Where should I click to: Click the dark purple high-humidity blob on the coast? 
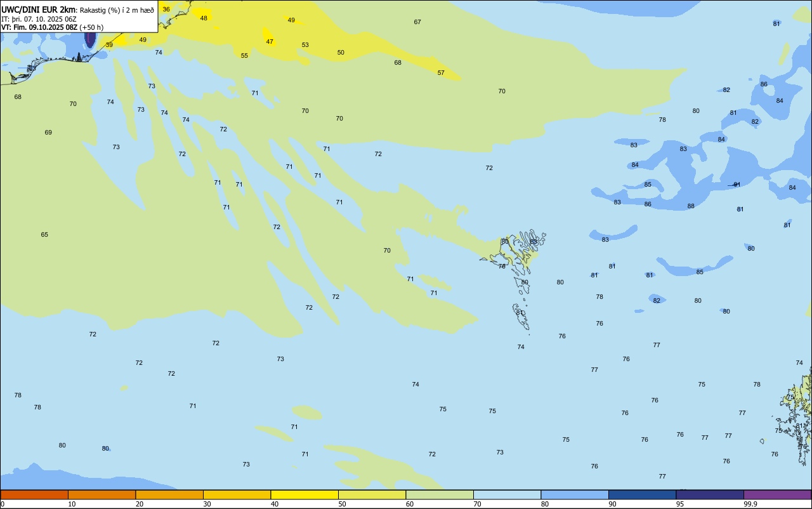coord(90,39)
